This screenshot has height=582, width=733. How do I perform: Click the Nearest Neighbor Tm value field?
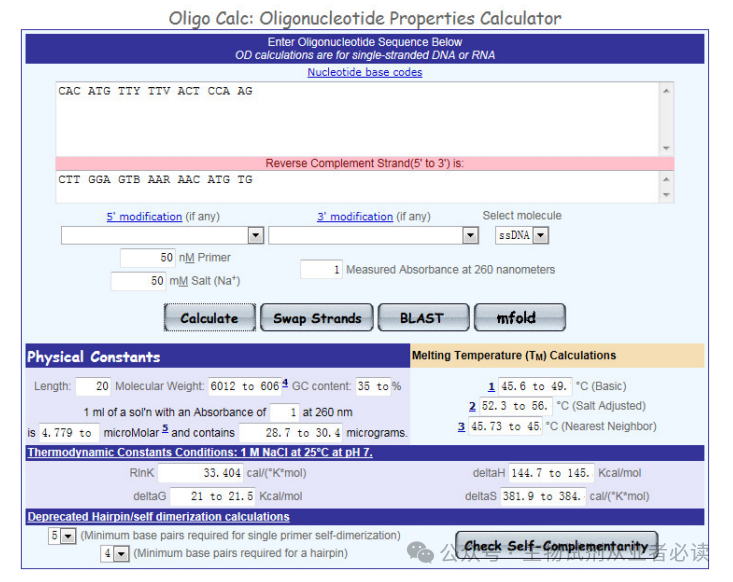pos(505,426)
